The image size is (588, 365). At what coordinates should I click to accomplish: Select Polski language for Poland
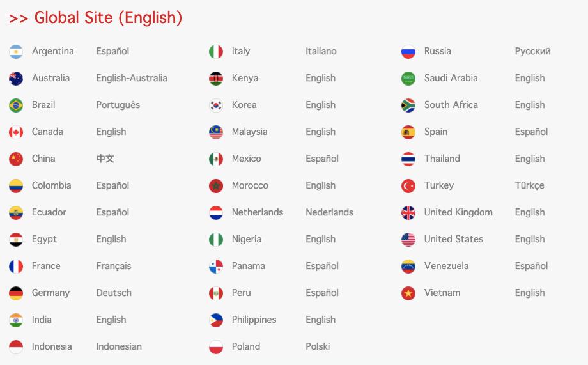coord(318,346)
